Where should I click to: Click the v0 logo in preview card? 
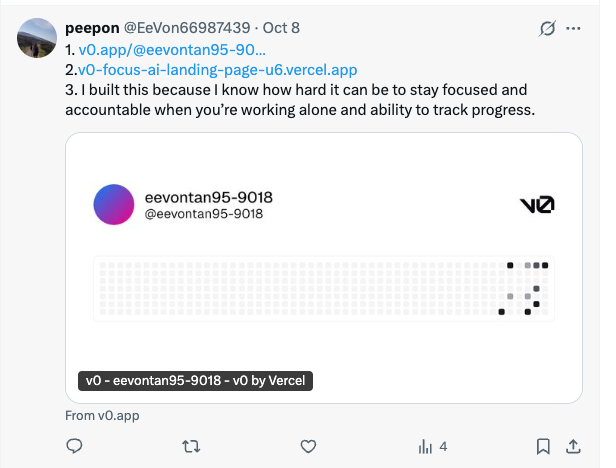coord(537,205)
